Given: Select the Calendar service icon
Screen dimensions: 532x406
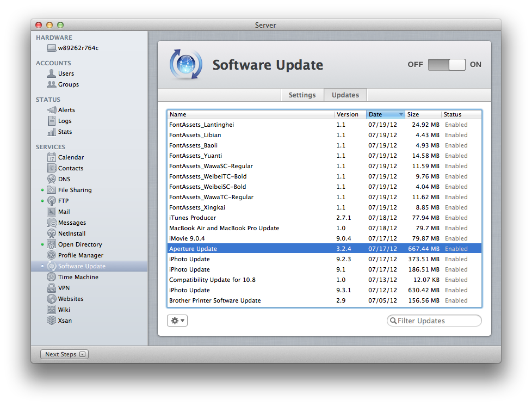Looking at the screenshot, I should [x=52, y=157].
